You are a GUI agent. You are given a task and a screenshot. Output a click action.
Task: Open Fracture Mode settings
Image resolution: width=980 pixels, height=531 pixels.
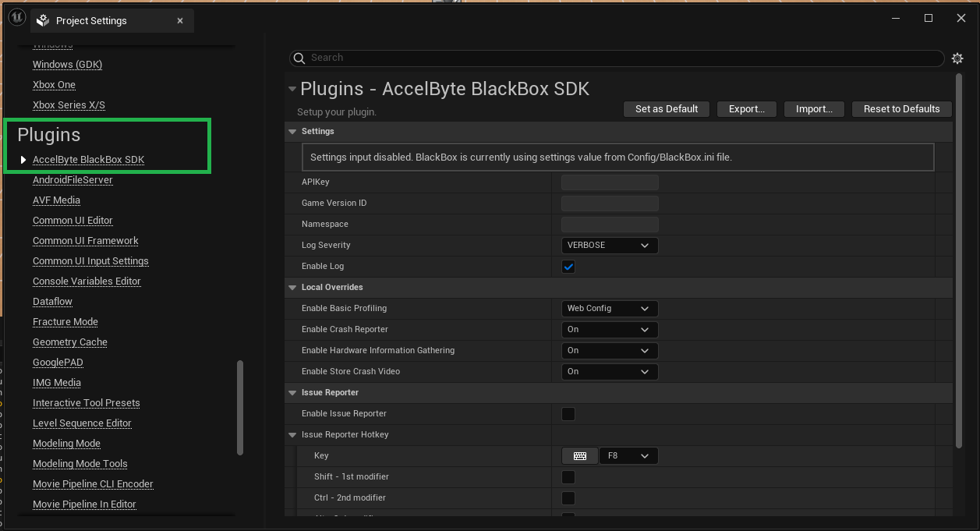[x=65, y=322]
